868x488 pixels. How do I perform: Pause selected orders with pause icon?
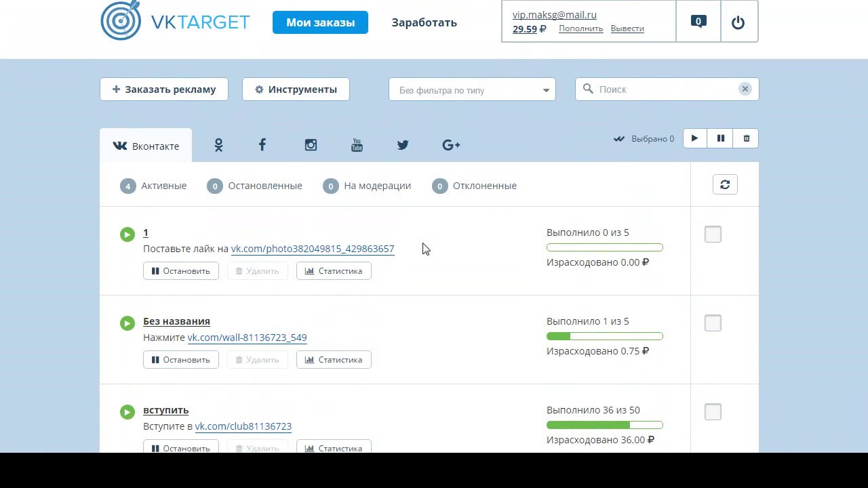pyautogui.click(x=720, y=138)
